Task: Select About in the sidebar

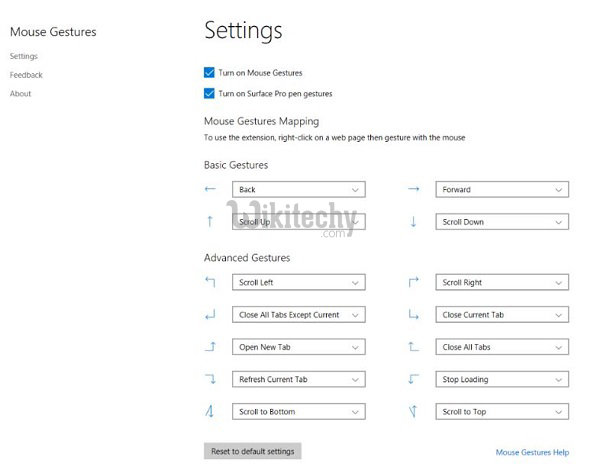Action: (21, 94)
